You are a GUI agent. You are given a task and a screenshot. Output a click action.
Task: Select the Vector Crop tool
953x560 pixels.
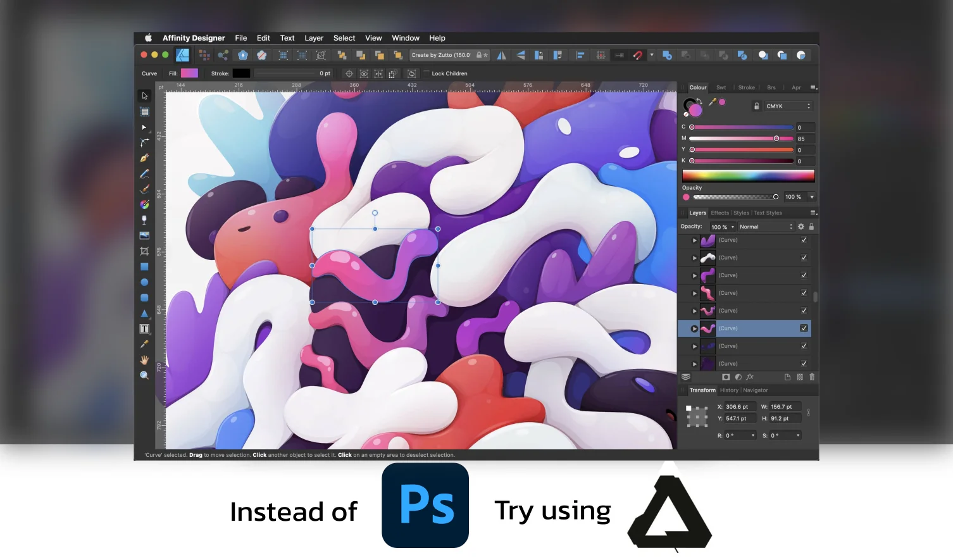pyautogui.click(x=144, y=251)
